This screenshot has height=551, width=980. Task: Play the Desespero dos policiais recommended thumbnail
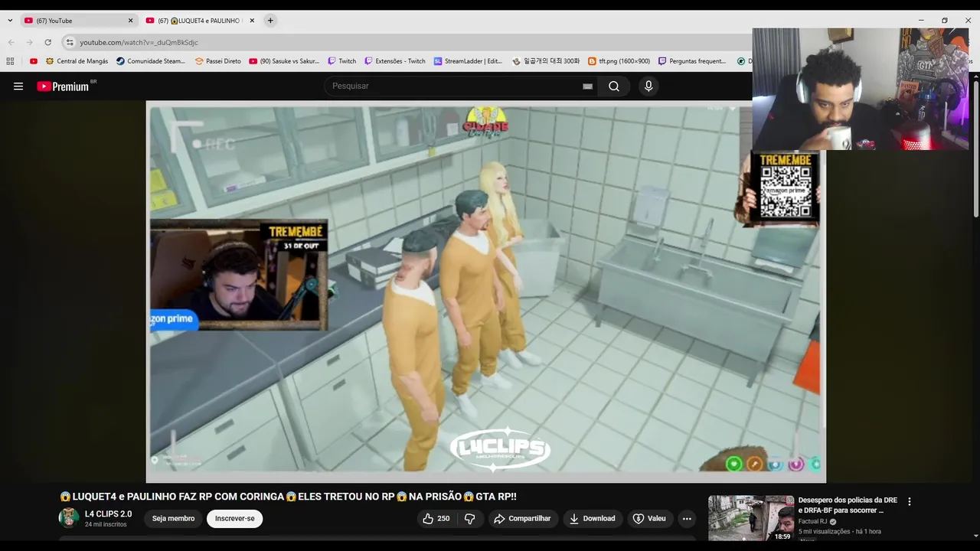coord(750,518)
